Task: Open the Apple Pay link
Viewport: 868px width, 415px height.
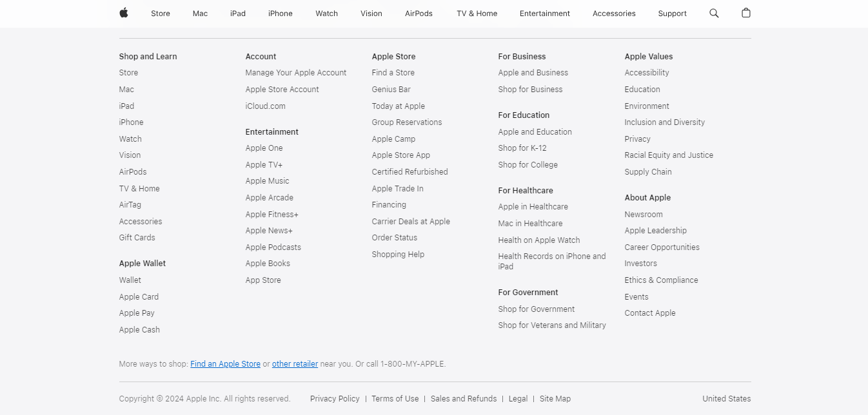Action: click(137, 313)
